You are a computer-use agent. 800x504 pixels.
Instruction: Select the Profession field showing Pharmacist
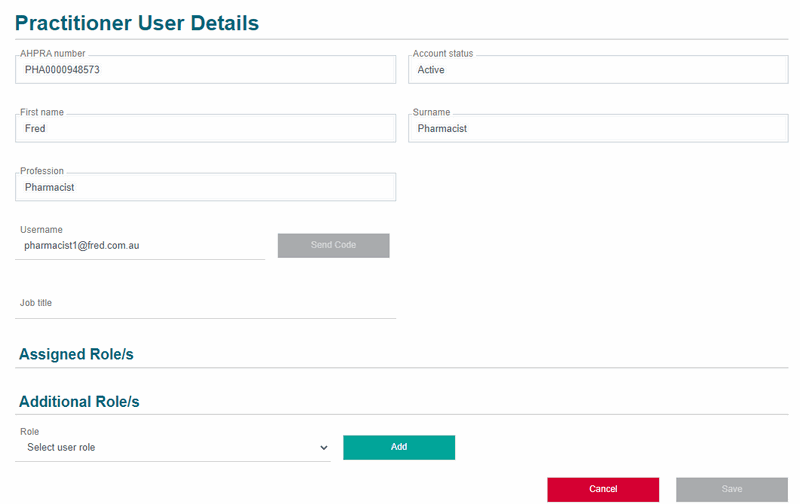pyautogui.click(x=205, y=187)
